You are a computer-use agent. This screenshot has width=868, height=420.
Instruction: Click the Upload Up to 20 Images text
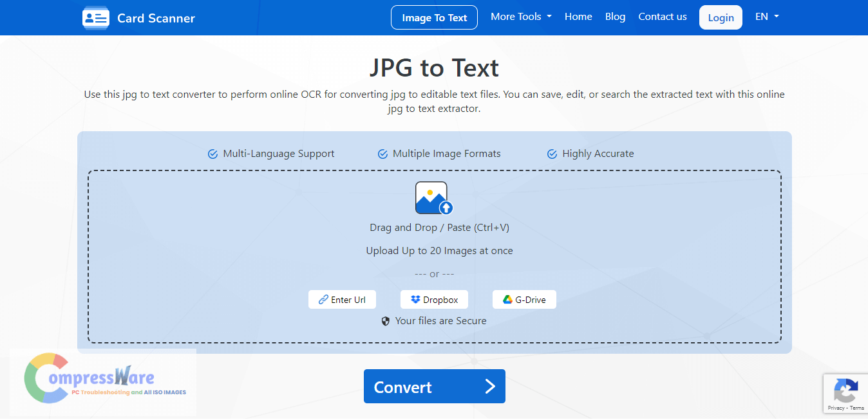pyautogui.click(x=440, y=251)
